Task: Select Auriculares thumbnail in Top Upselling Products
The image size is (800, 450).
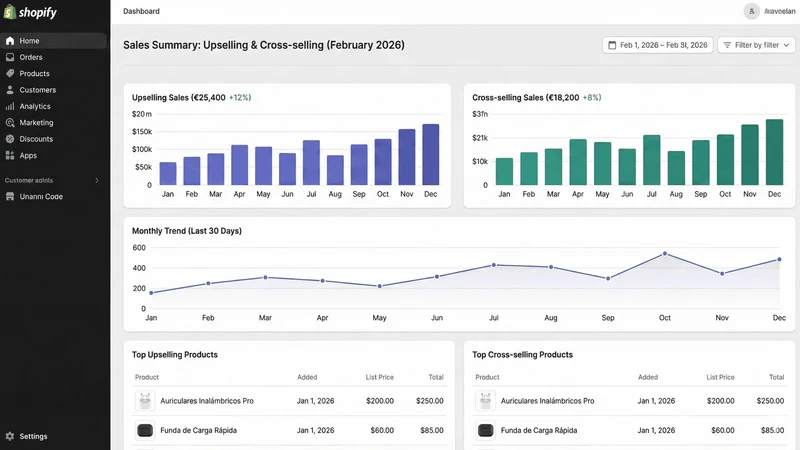Action: [x=145, y=401]
